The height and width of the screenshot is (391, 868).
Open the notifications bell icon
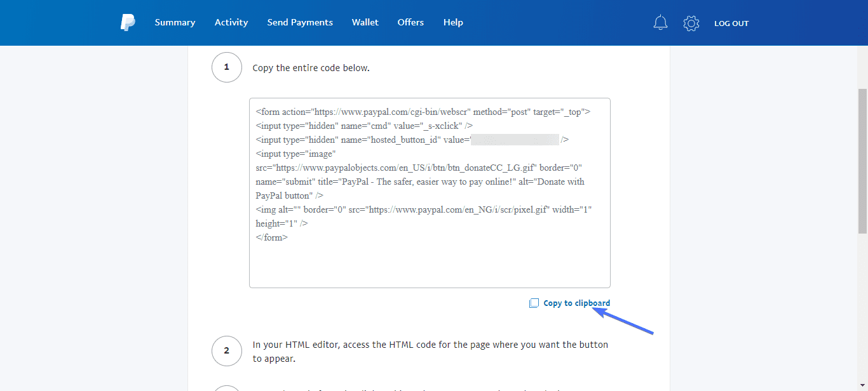point(661,23)
